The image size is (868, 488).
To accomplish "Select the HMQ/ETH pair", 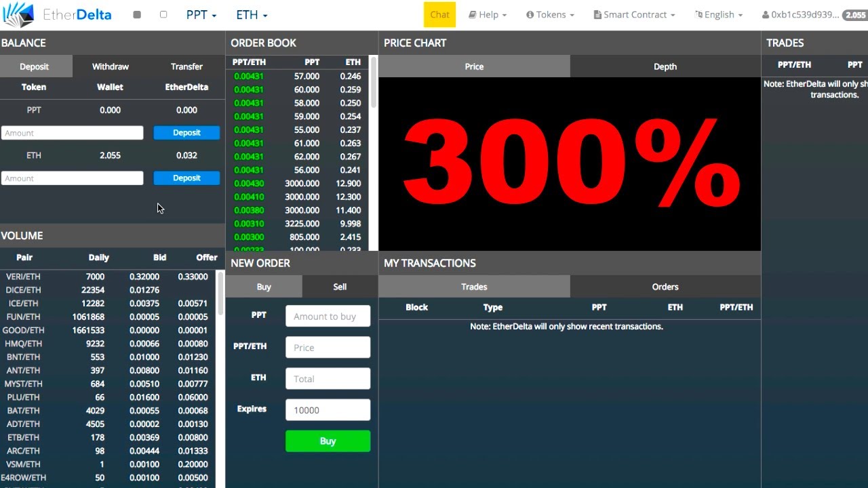I will point(108,344).
